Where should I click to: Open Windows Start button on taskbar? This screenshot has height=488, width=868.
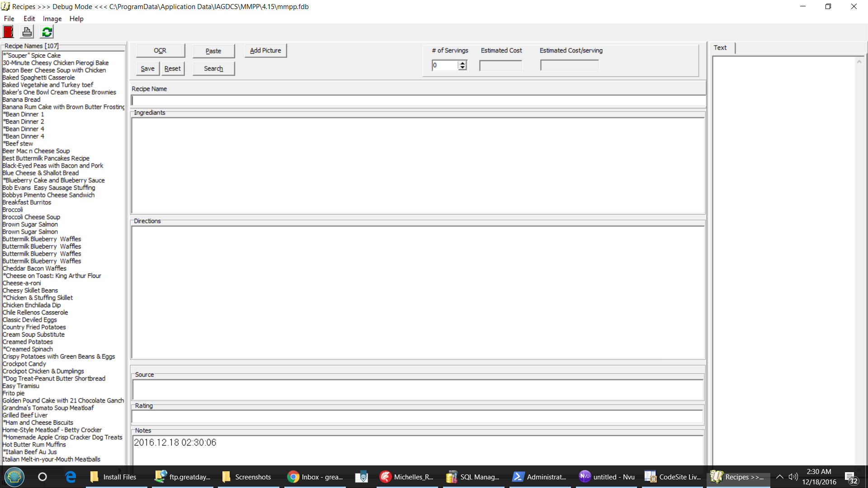pyautogui.click(x=14, y=477)
